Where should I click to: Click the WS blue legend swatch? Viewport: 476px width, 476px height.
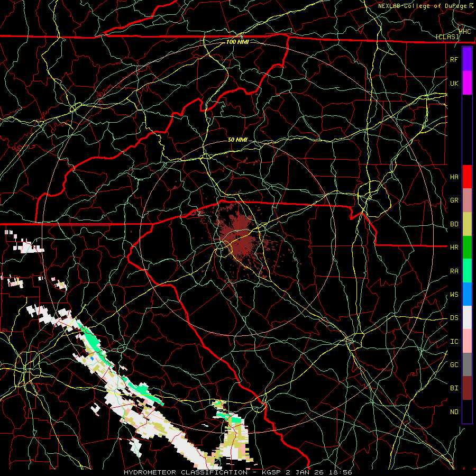click(467, 294)
